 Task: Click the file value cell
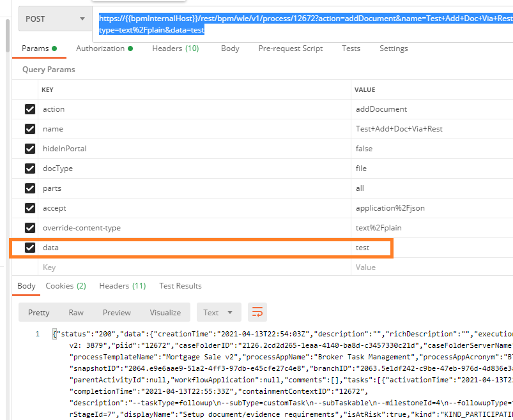433,169
